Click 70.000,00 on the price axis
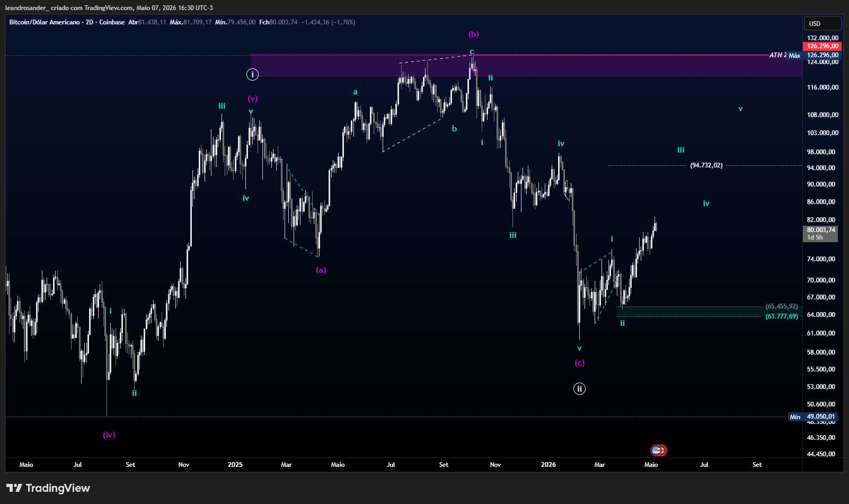 pyautogui.click(x=821, y=280)
